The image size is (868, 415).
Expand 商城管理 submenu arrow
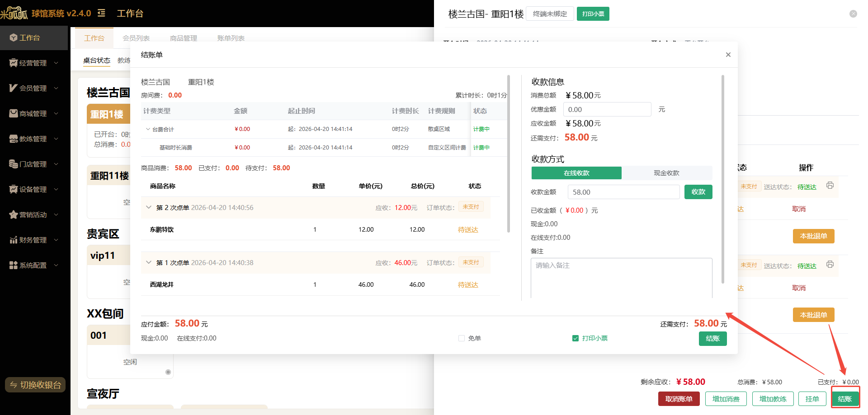coord(56,114)
